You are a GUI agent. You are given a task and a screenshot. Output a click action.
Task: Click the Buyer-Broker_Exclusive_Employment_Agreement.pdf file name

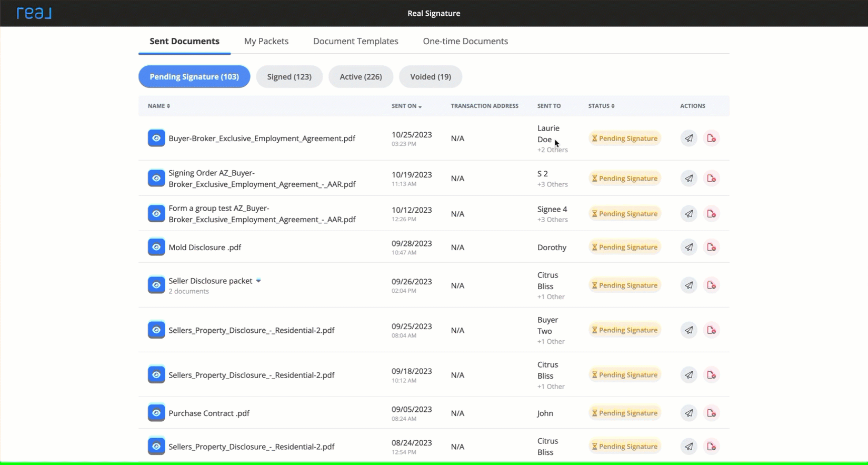click(x=262, y=138)
